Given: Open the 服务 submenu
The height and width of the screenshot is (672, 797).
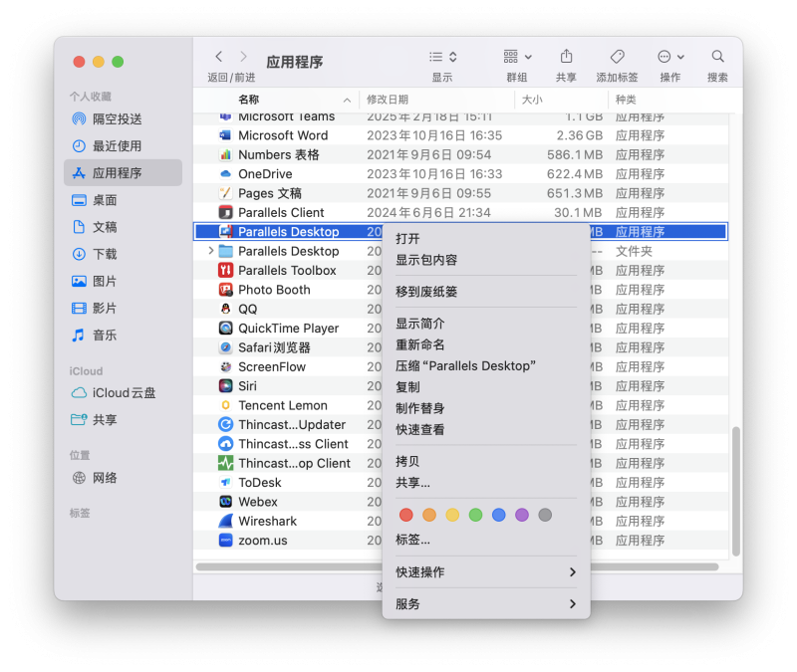Looking at the screenshot, I should coord(486,604).
